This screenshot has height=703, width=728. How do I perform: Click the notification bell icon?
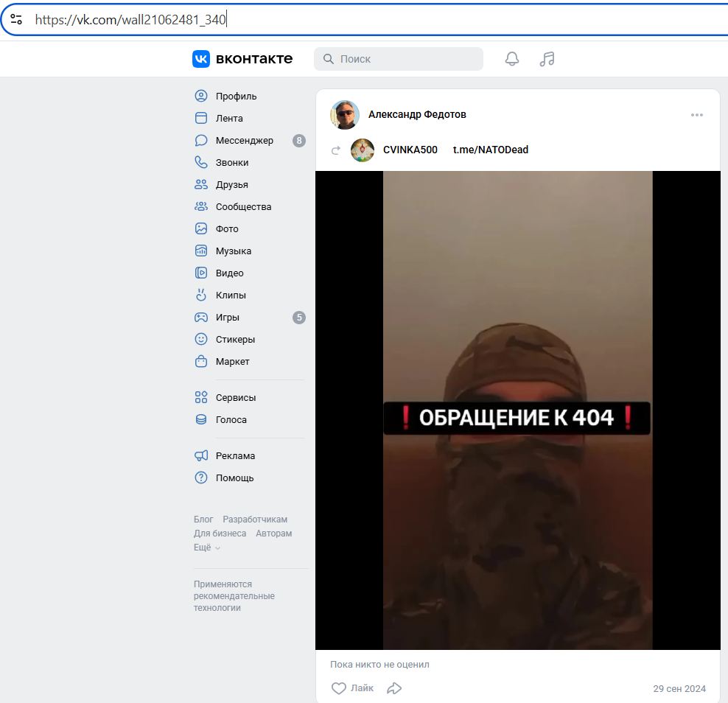point(512,57)
